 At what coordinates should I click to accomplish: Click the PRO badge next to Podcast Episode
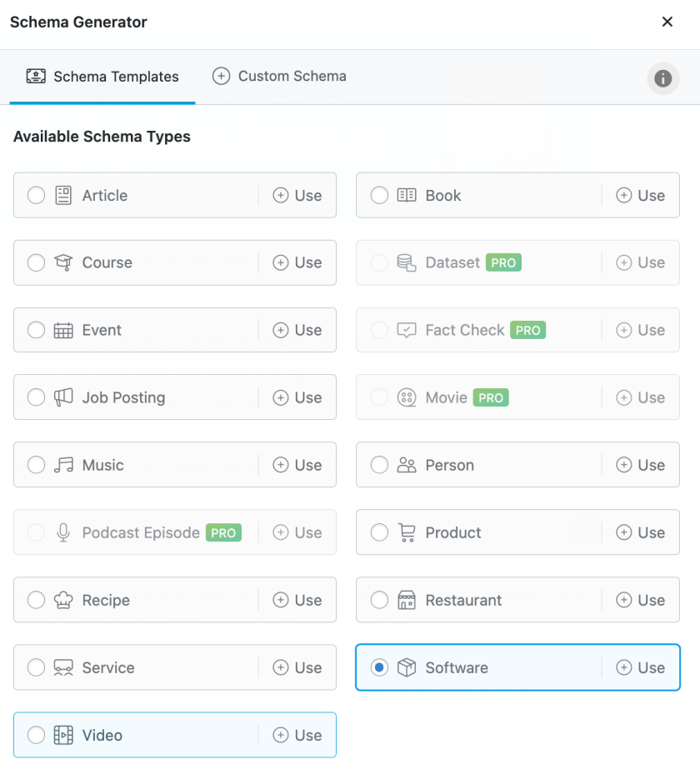pyautogui.click(x=223, y=532)
